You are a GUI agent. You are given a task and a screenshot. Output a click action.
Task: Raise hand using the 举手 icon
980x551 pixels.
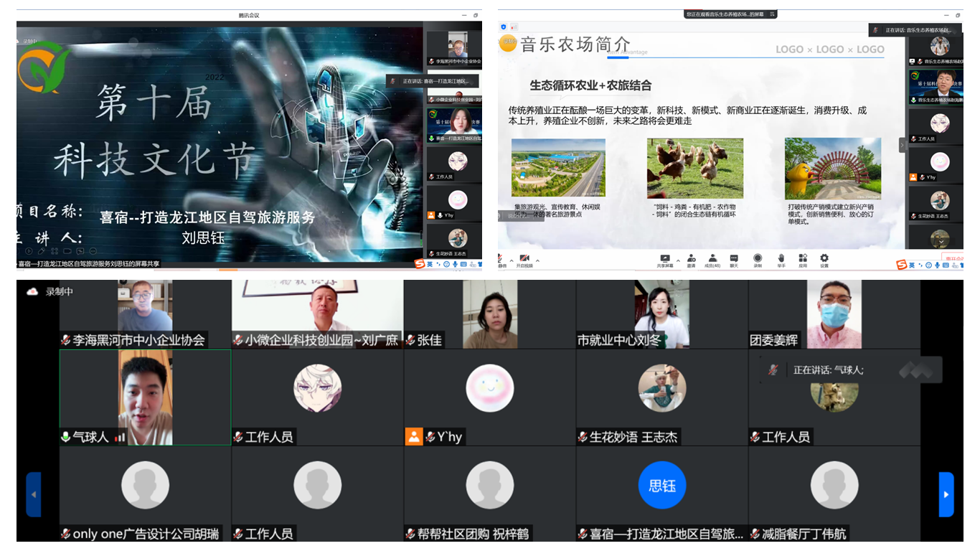(x=781, y=259)
